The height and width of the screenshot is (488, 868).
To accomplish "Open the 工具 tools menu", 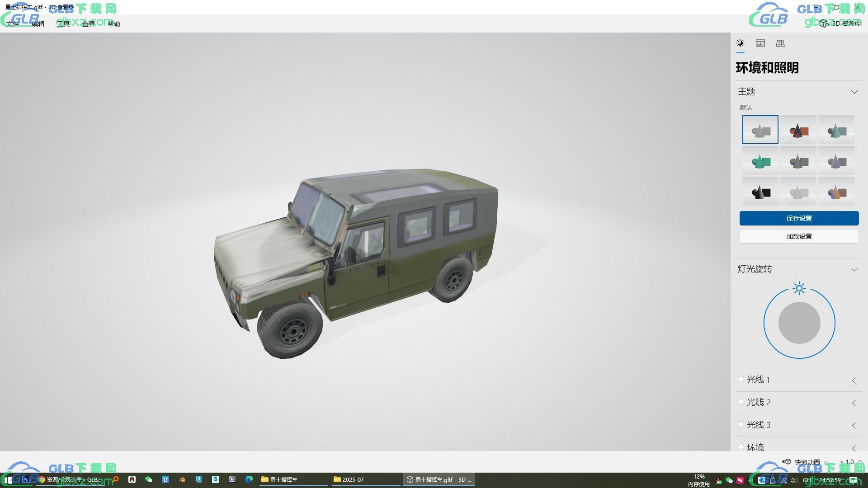I will 63,24.
